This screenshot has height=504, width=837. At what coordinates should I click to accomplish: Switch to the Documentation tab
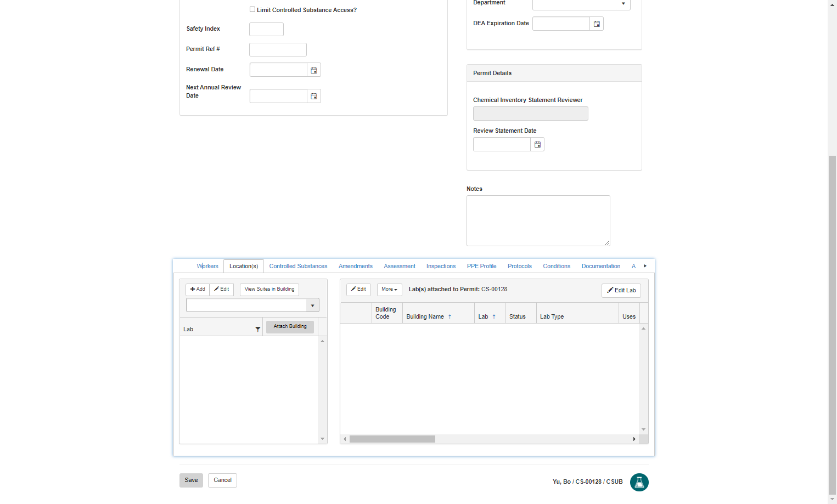[601, 266]
